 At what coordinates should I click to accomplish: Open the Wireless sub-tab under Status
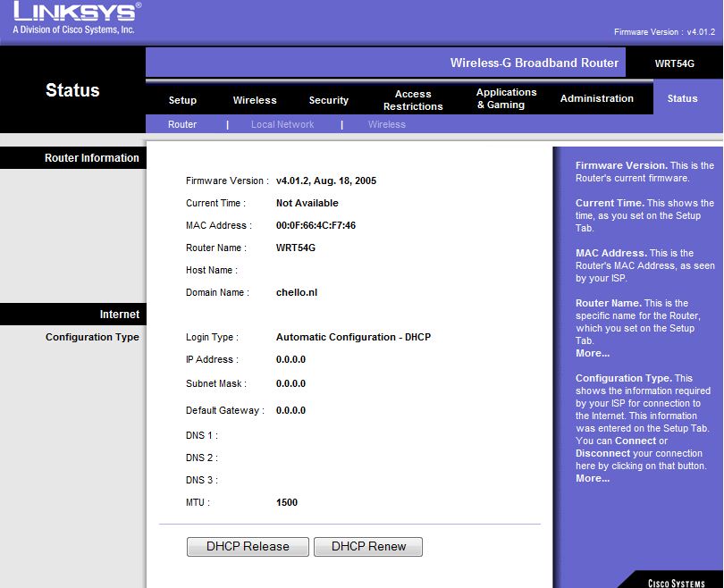pyautogui.click(x=386, y=124)
